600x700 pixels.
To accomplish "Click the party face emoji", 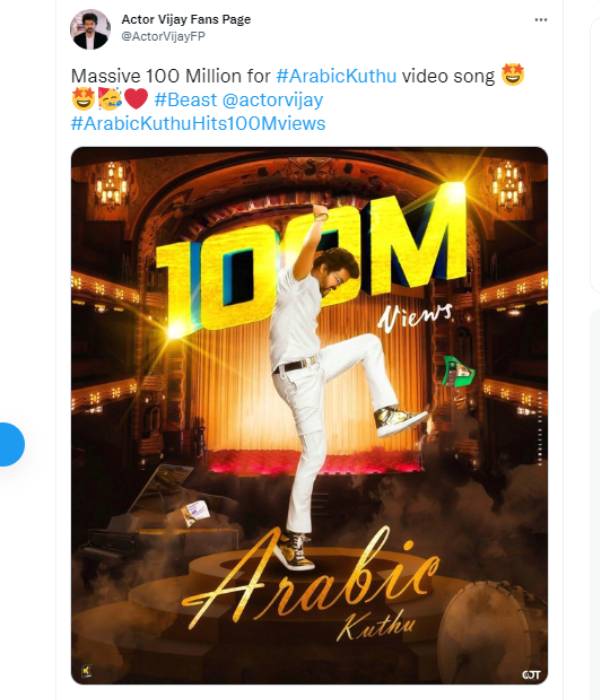I will click(x=110, y=99).
